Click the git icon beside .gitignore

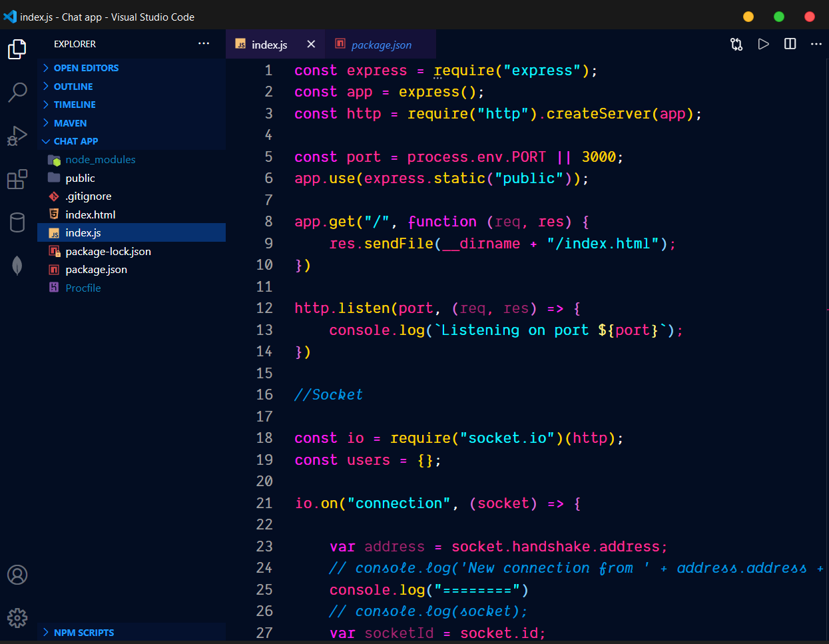pos(54,196)
